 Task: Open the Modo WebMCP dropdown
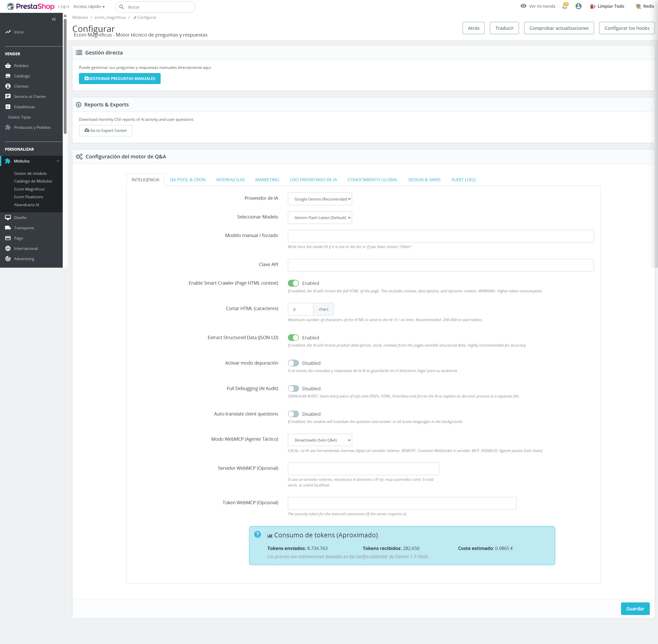[x=319, y=440]
